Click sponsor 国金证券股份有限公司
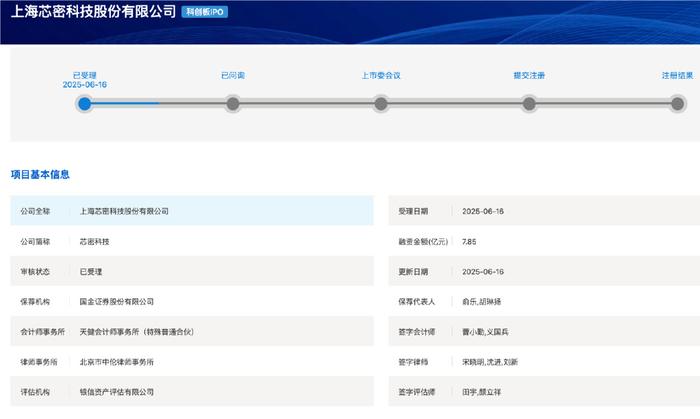The height and width of the screenshot is (419, 700). [117, 302]
